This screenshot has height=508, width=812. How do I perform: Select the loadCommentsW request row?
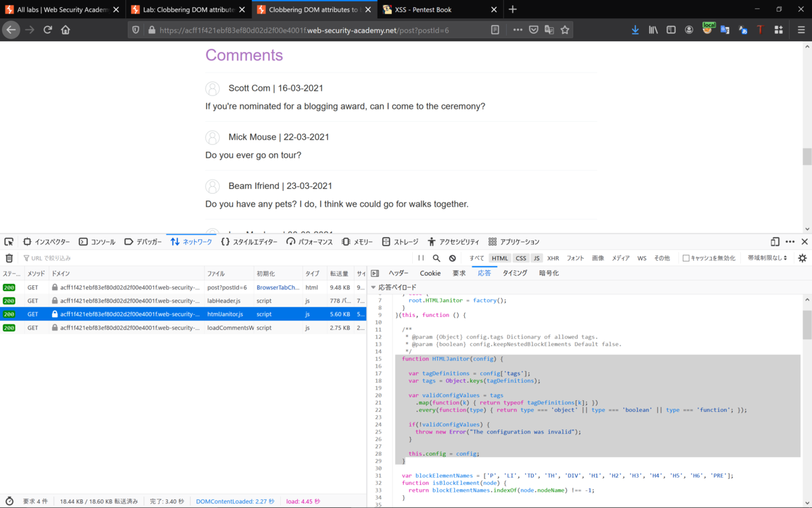183,328
